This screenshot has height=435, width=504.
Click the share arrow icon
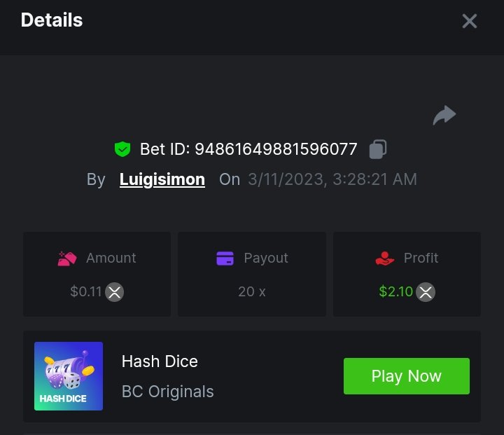coord(444,116)
